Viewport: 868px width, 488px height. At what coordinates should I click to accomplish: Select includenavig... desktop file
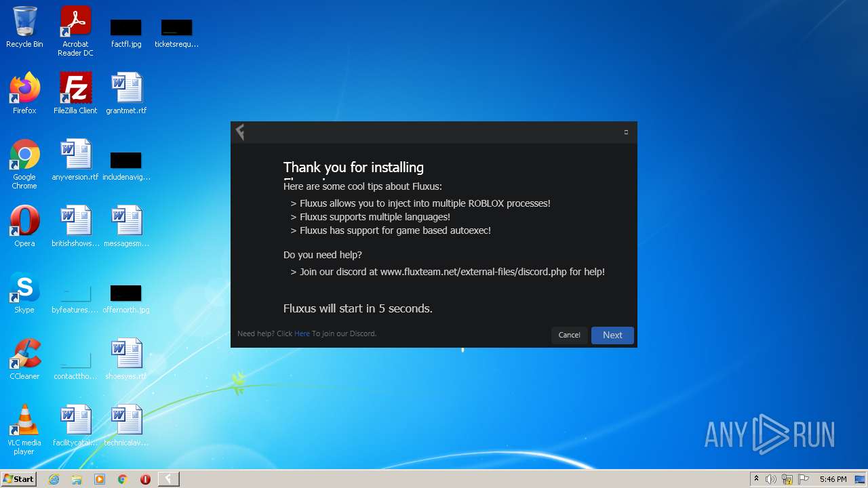click(x=126, y=165)
